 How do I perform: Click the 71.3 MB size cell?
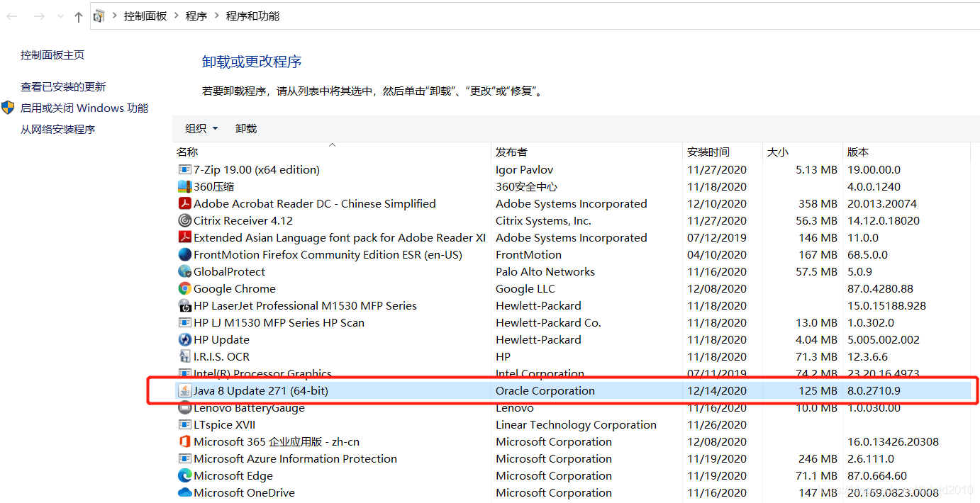(816, 357)
